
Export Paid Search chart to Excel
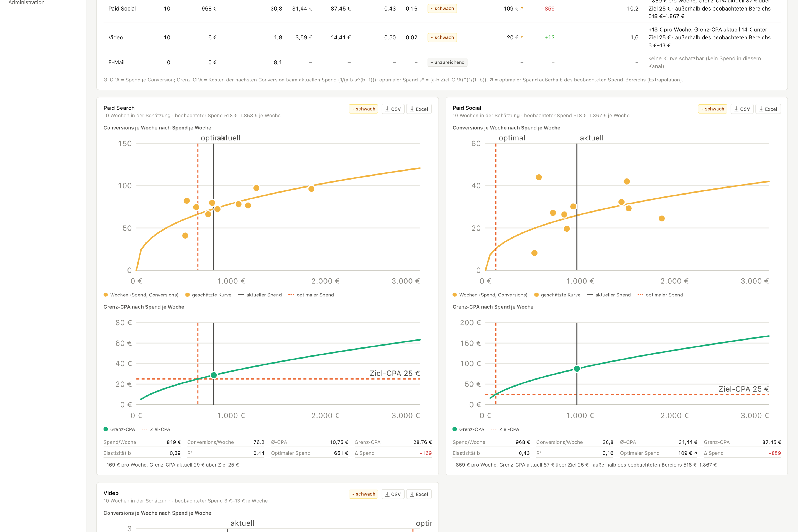tap(419, 109)
